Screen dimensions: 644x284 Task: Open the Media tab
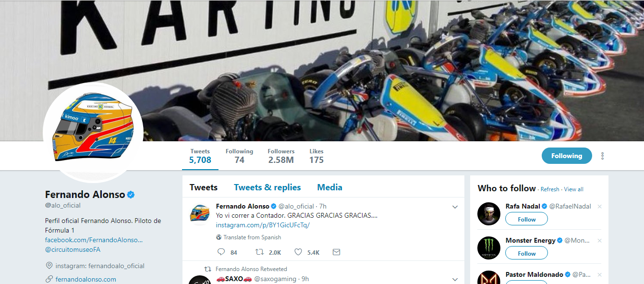[x=329, y=187]
